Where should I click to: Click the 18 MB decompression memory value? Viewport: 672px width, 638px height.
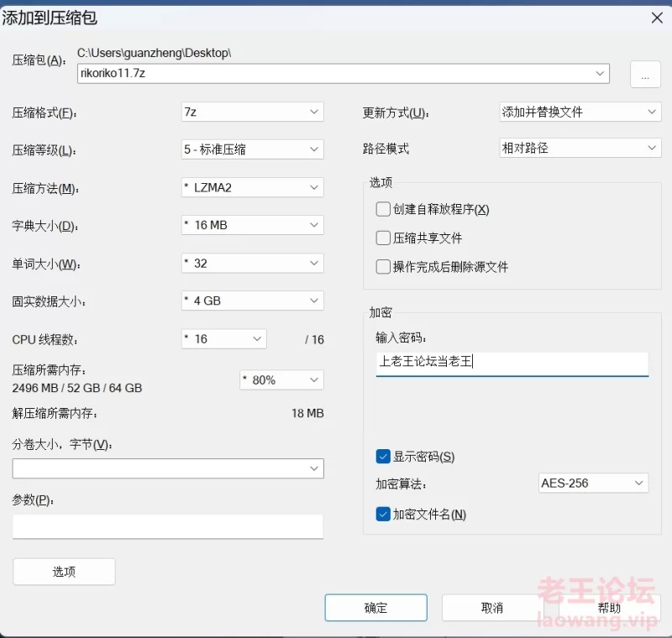pyautogui.click(x=307, y=413)
